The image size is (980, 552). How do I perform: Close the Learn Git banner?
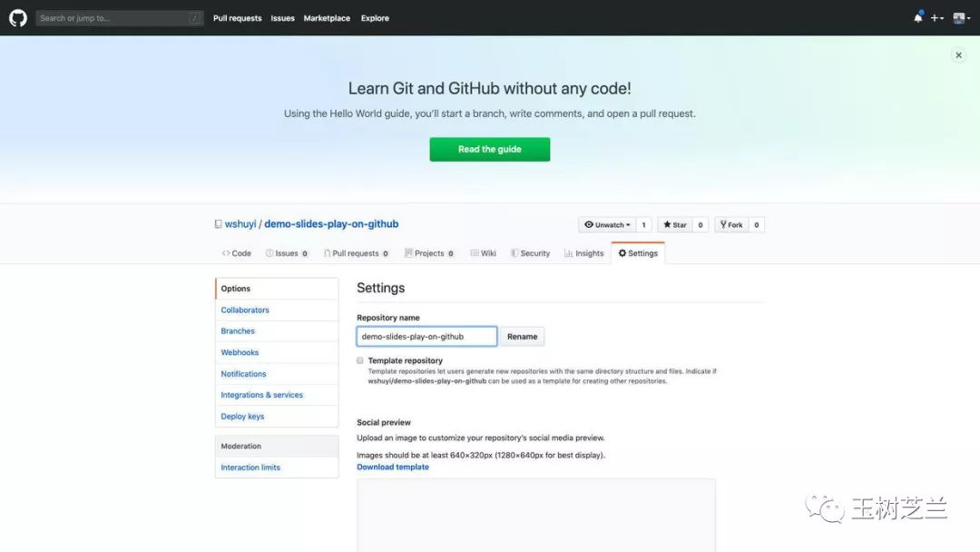(958, 55)
